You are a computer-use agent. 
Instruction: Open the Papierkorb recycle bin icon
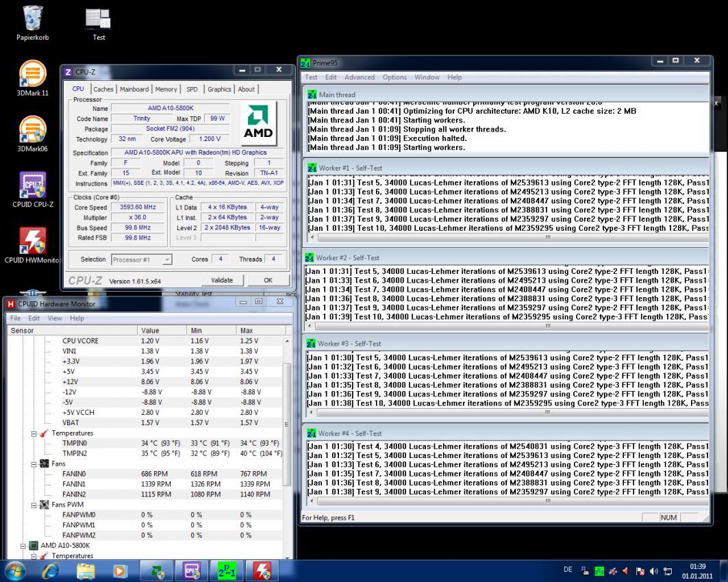(32, 18)
